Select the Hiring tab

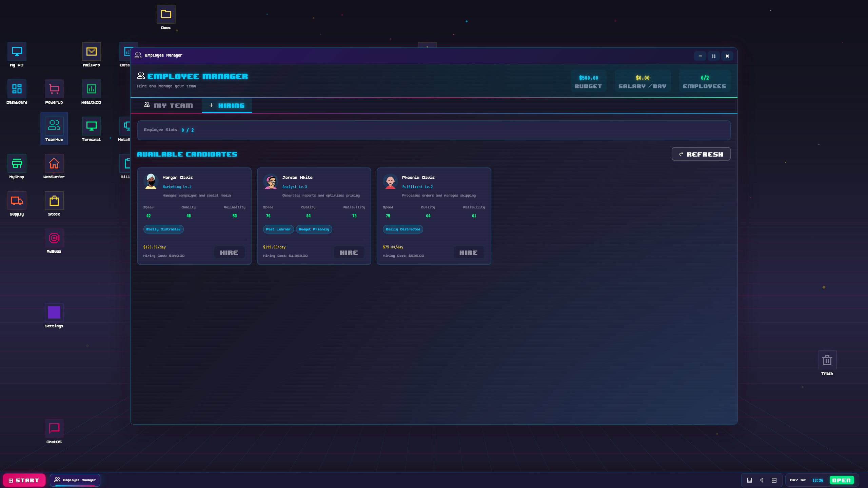point(227,106)
